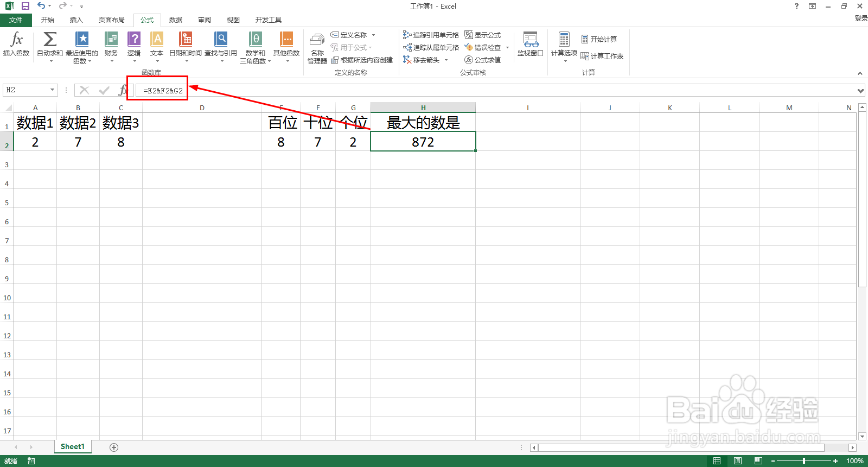This screenshot has height=467, width=868.
Task: Expand the Error Checking dropdown arrow
Action: 507,47
